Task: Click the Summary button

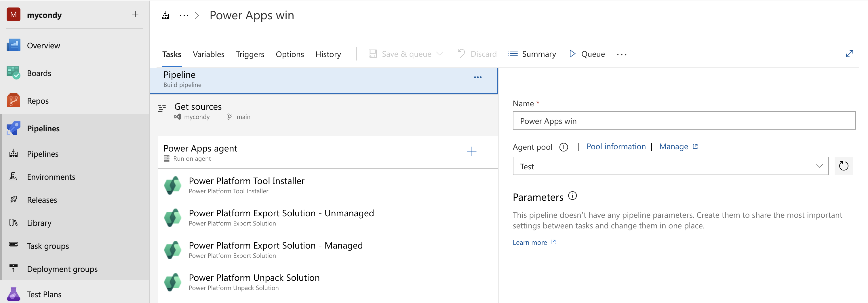Action: (532, 54)
